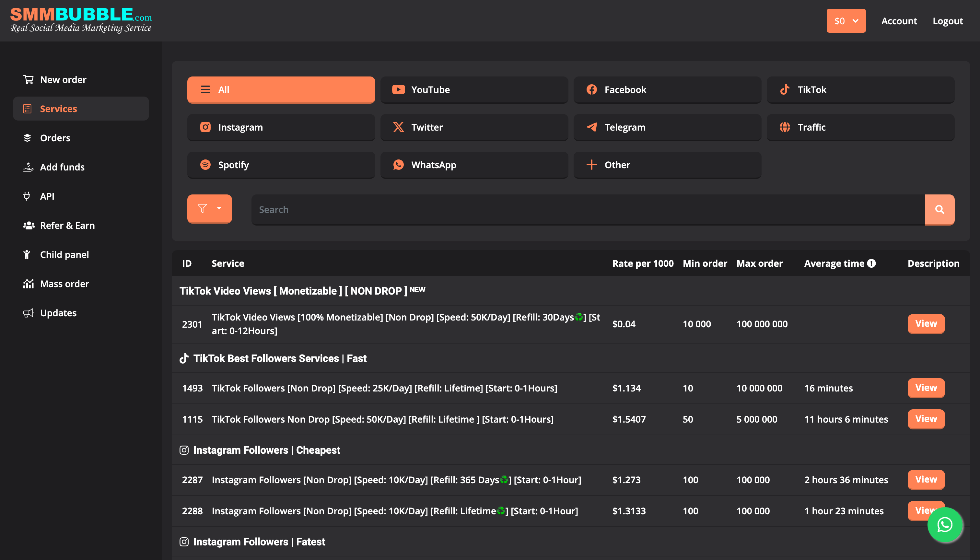The width and height of the screenshot is (980, 560).
Task: Filter services by Traffic category
Action: 860,127
